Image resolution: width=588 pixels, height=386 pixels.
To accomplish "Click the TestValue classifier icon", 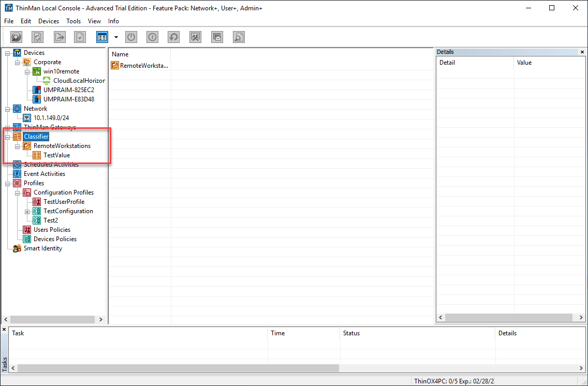I will (x=37, y=155).
